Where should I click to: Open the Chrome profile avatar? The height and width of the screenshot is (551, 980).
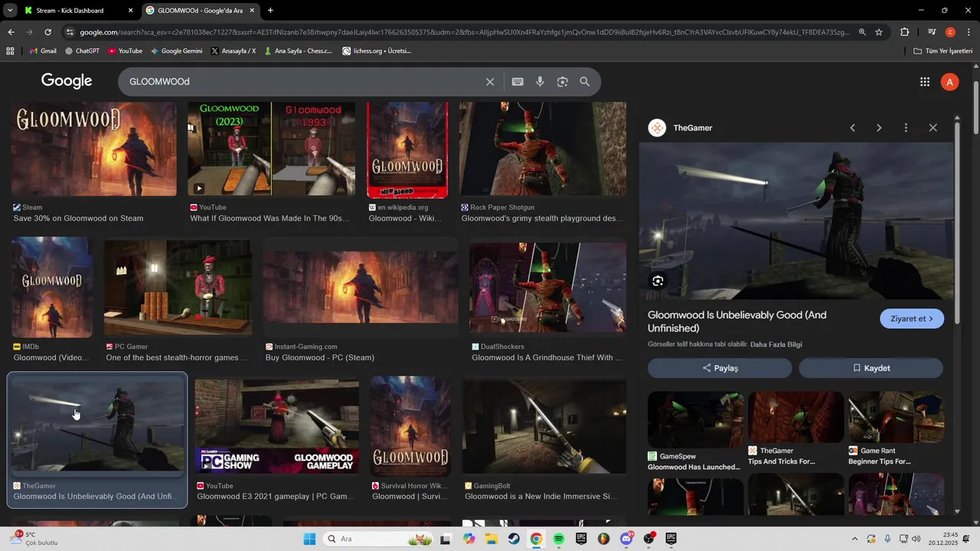[x=950, y=32]
